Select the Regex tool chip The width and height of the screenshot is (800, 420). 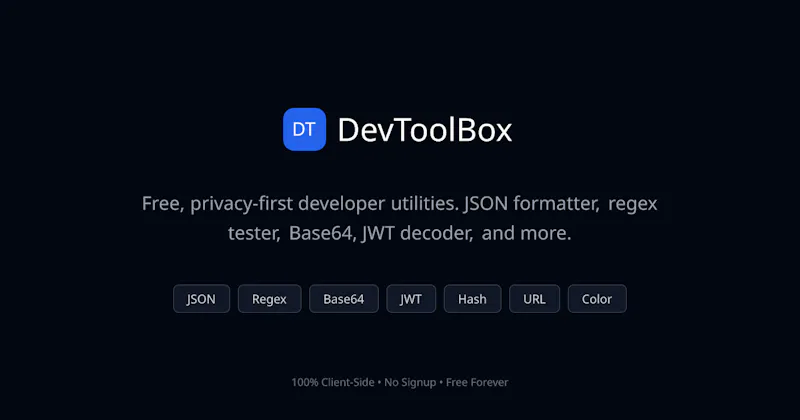tap(269, 299)
